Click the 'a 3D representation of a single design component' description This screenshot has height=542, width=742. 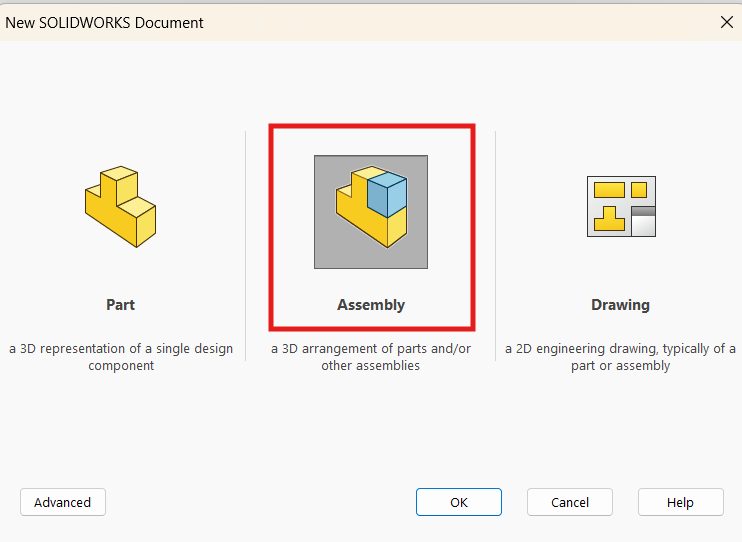(121, 357)
